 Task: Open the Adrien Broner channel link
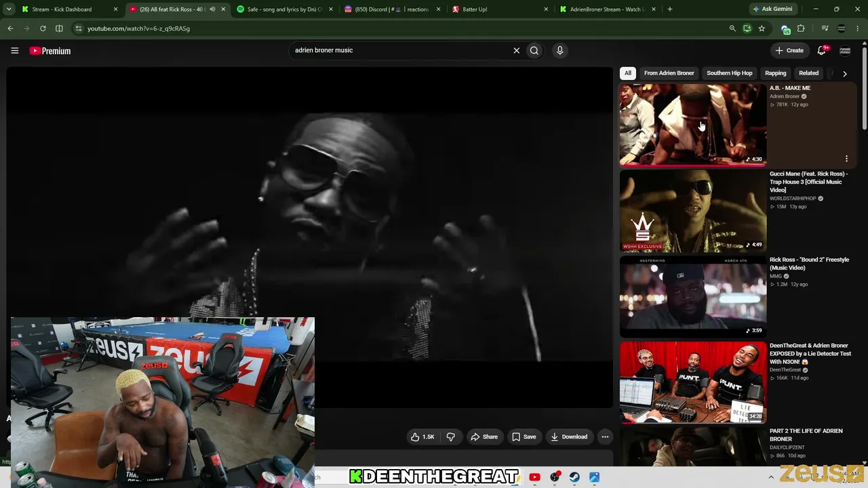pos(785,96)
